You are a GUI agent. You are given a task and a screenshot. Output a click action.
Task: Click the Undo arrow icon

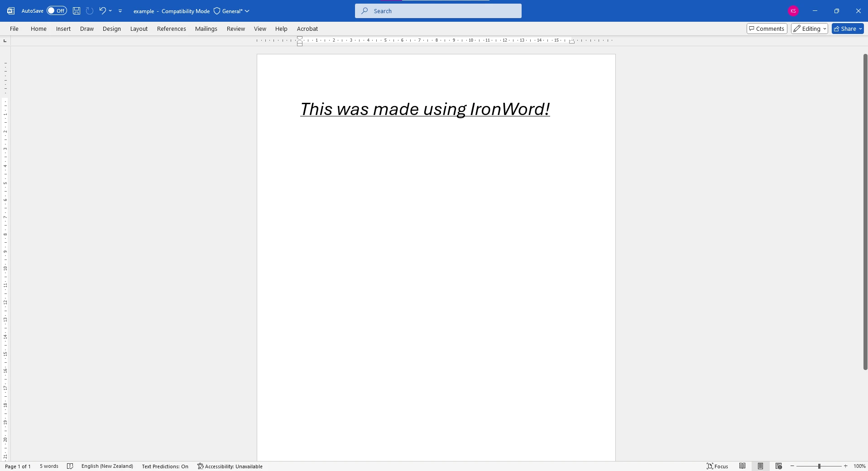pyautogui.click(x=102, y=11)
